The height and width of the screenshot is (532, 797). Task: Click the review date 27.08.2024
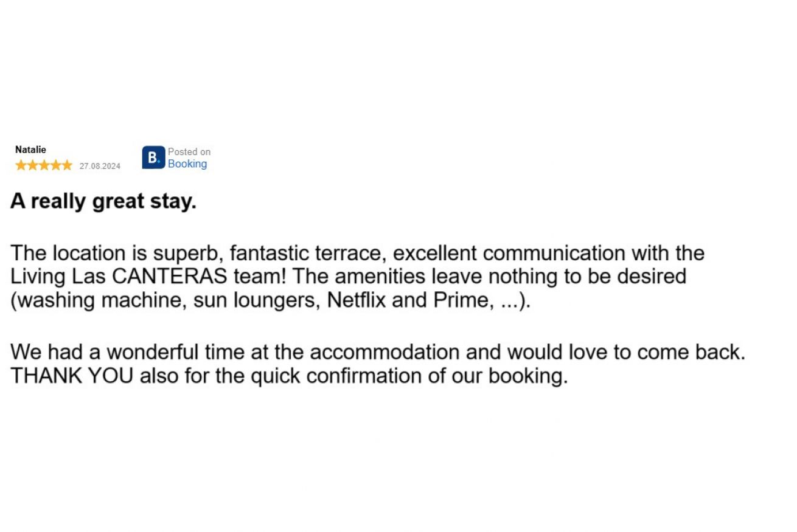pos(100,167)
